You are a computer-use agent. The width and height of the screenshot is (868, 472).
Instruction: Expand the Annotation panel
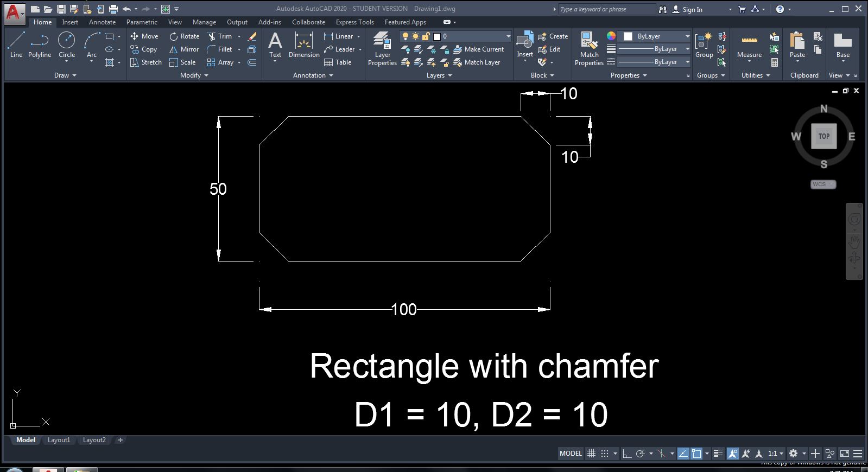pos(313,75)
